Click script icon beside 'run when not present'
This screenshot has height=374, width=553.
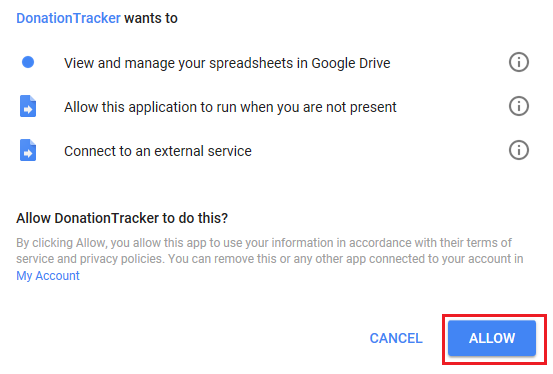pos(28,106)
